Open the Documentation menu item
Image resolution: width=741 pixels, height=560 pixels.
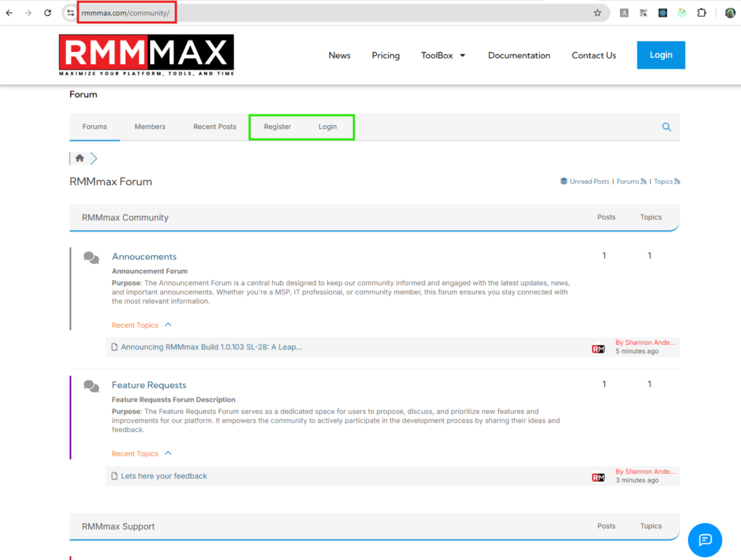point(519,55)
